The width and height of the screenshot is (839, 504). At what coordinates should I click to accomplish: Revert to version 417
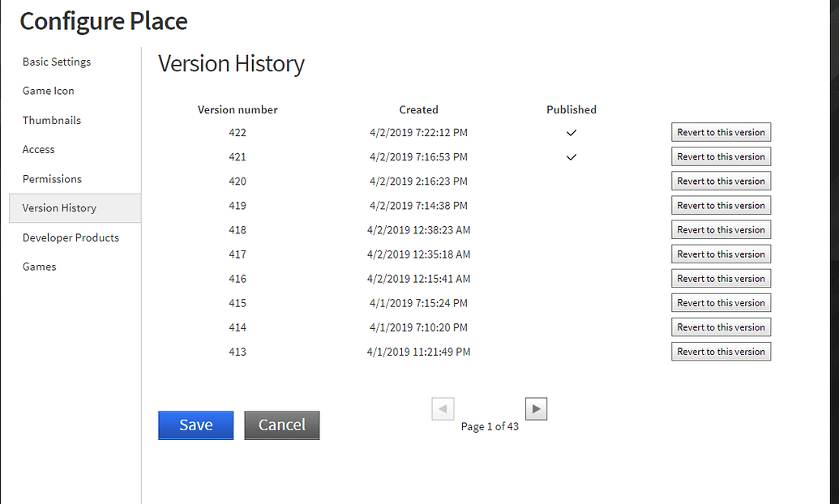coord(721,254)
